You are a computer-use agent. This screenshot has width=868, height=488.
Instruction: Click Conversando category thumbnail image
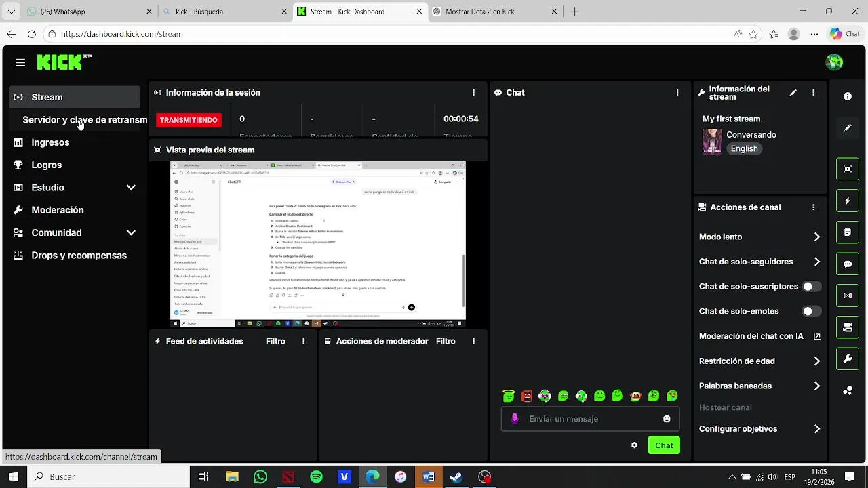point(712,142)
